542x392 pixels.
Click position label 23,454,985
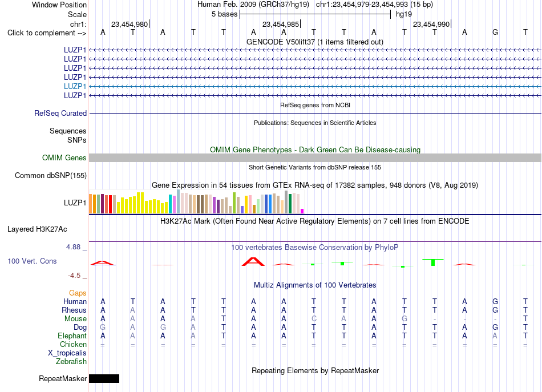click(x=281, y=24)
